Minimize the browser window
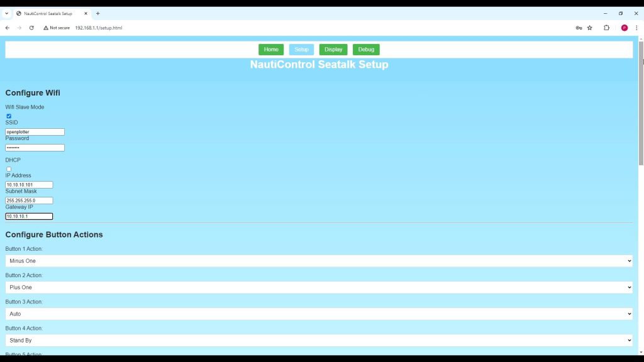Image resolution: width=644 pixels, height=362 pixels. tap(606, 14)
